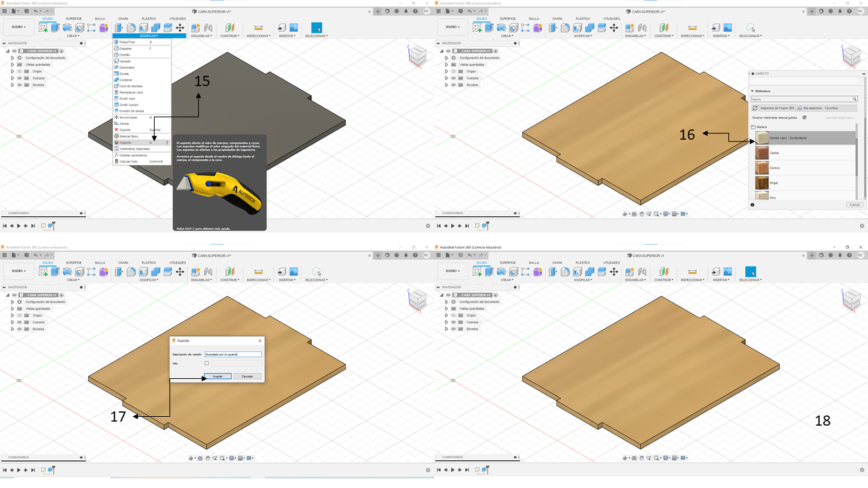Choose Chaflán in the Modificar menu
This screenshot has width=868, height=488.
point(141,55)
